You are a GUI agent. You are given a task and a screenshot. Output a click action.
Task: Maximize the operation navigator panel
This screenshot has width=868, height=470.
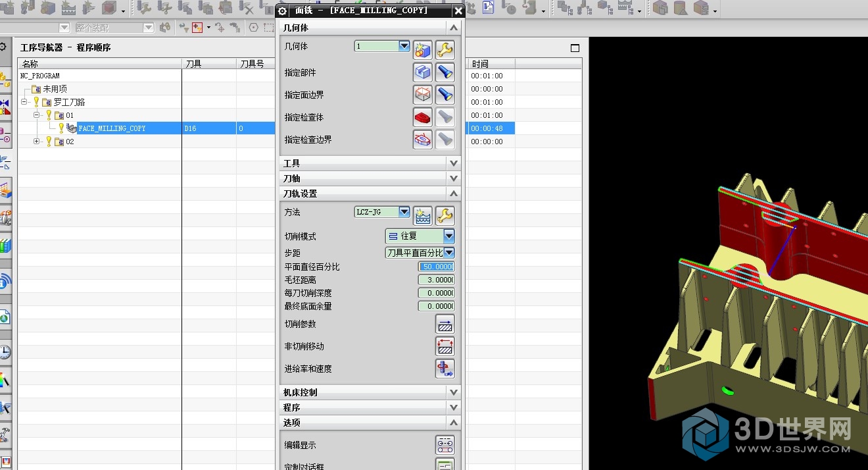pyautogui.click(x=575, y=48)
